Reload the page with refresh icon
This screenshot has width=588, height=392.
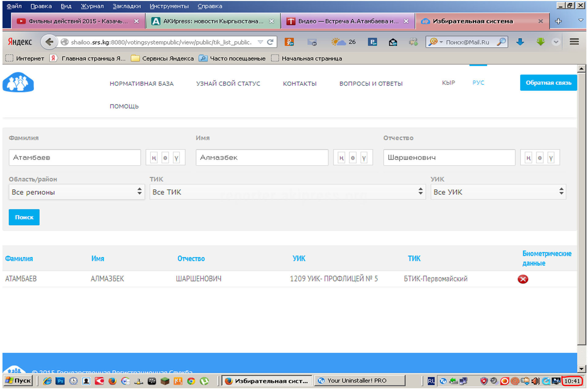(x=270, y=42)
